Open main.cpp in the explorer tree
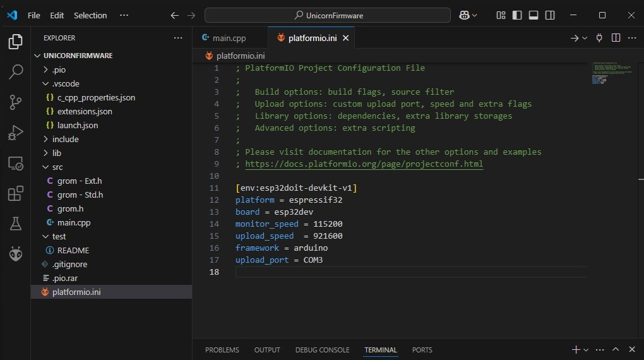644x360 pixels. 111,223
